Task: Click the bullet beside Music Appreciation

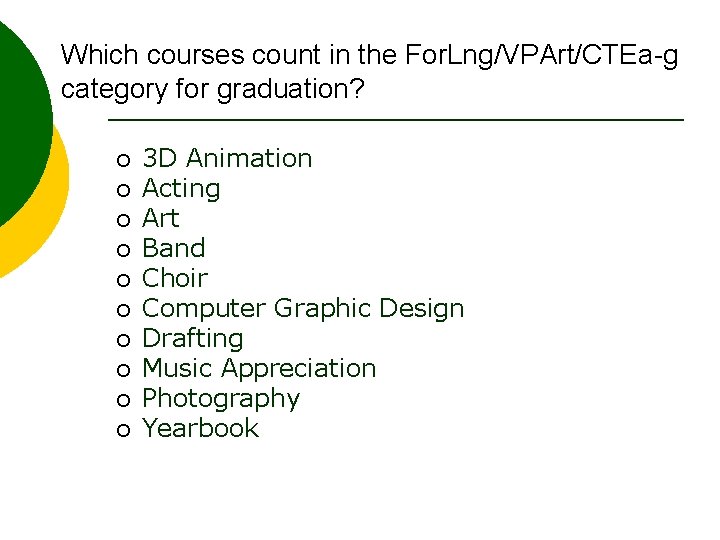Action: [x=123, y=370]
